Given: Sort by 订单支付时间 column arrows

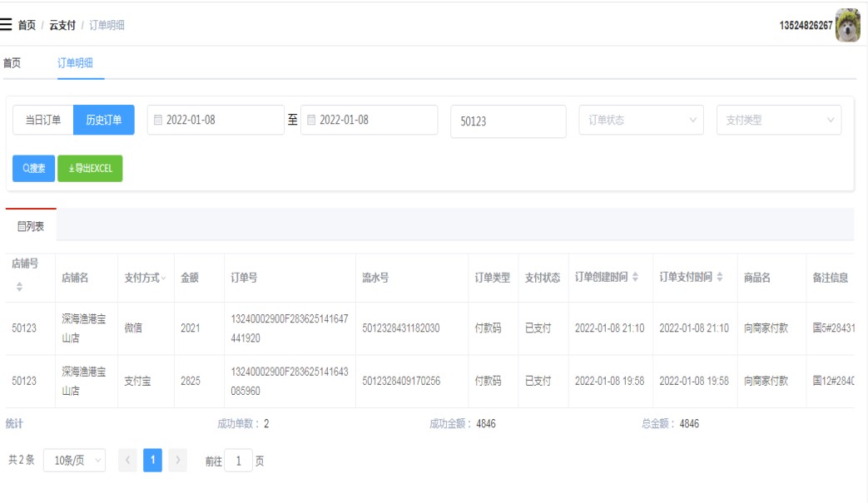Looking at the screenshot, I should (720, 278).
